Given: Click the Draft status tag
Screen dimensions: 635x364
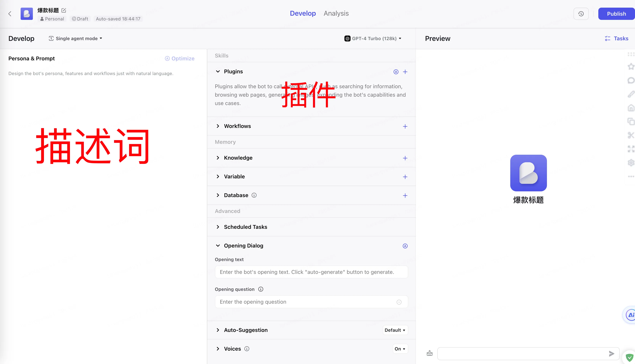Looking at the screenshot, I should 80,19.
